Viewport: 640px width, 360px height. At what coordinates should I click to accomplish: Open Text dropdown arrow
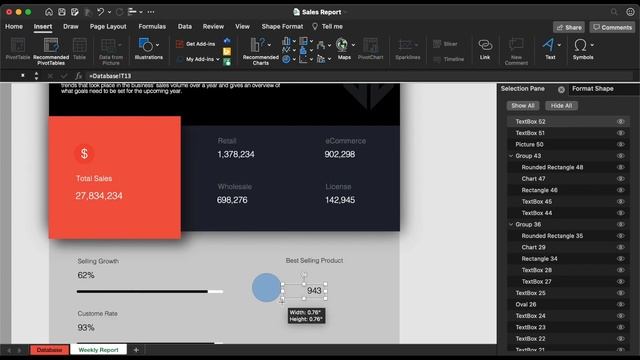pos(559,45)
